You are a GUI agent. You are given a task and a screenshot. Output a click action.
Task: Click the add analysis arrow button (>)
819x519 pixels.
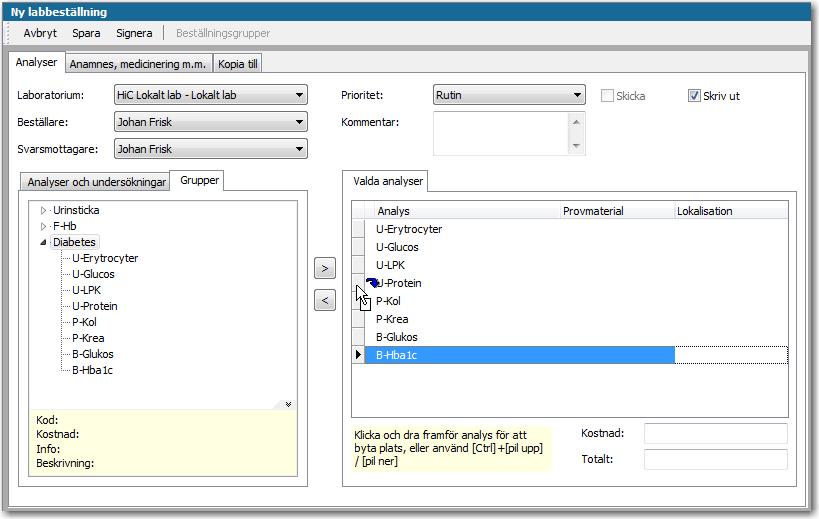[x=325, y=268]
